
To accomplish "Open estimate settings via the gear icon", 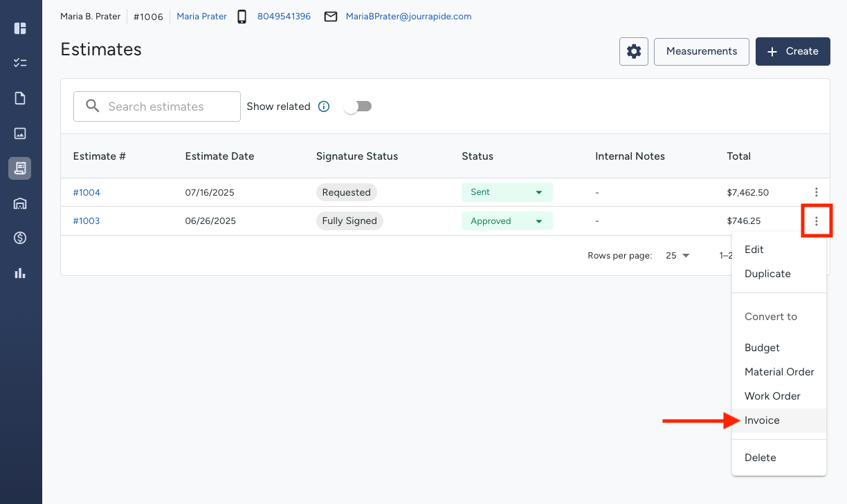I will [x=633, y=51].
